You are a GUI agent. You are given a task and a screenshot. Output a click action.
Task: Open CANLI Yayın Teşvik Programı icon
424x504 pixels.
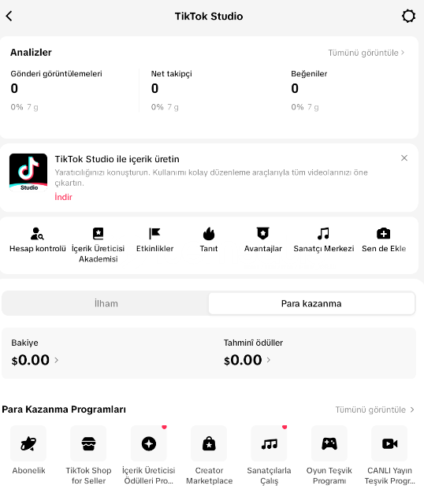pyautogui.click(x=389, y=443)
